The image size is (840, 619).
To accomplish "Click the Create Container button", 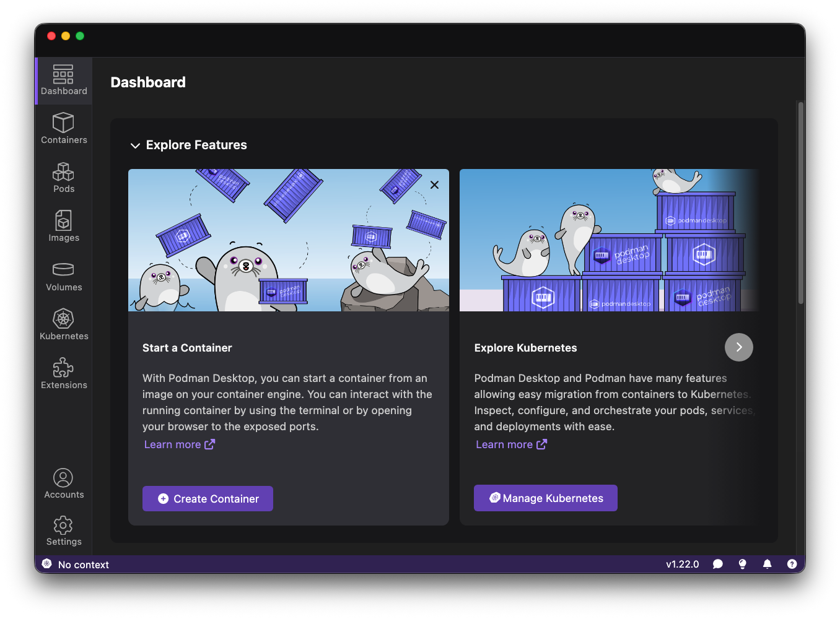I will [208, 498].
